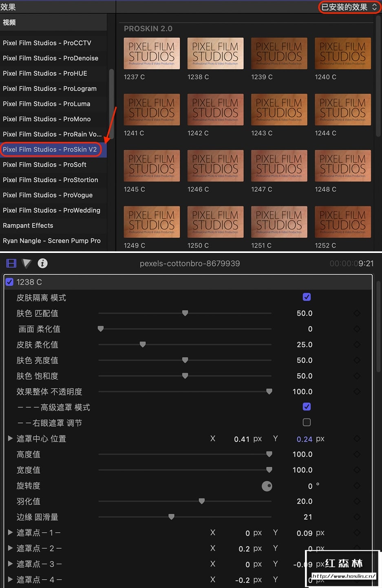Click the 肤色 亮度值 slider handle

pyautogui.click(x=185, y=360)
